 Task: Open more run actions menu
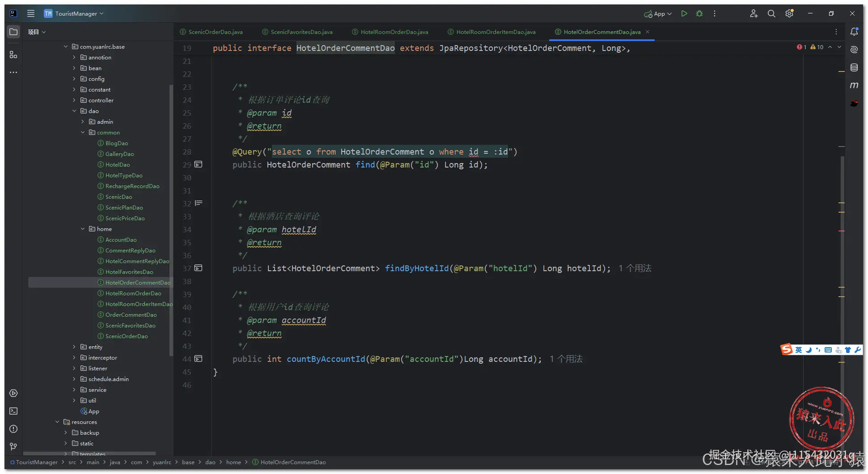click(715, 13)
